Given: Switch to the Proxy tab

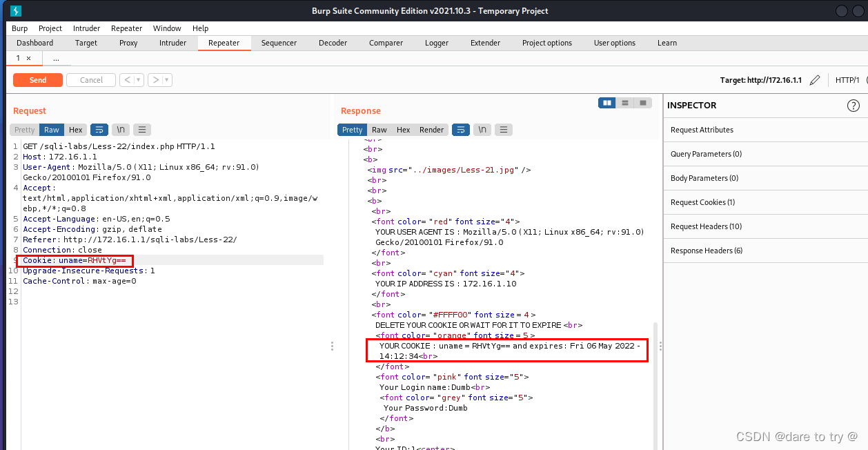Looking at the screenshot, I should coord(128,43).
